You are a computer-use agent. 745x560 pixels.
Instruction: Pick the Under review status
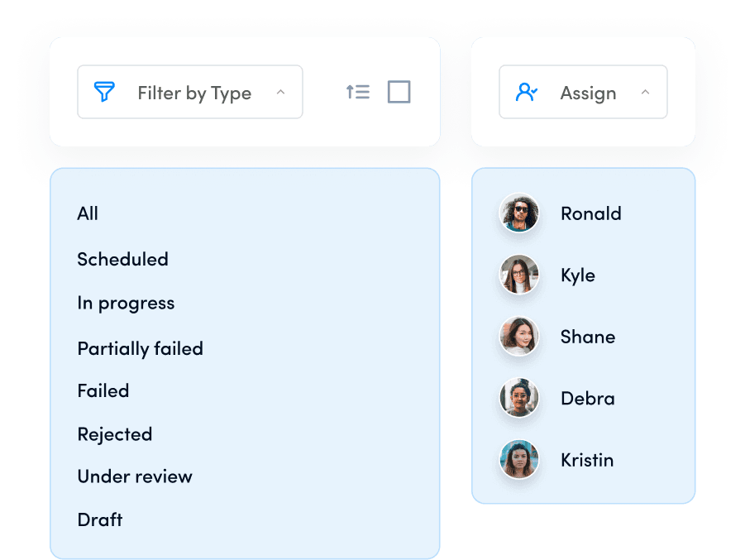click(134, 476)
